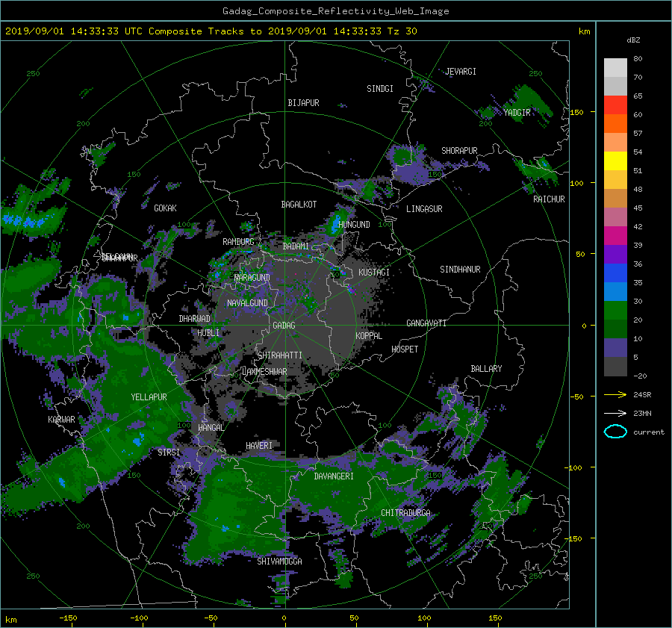Click the cyan echo core above HUNGUND
The width and height of the screenshot is (672, 628).
point(335,226)
